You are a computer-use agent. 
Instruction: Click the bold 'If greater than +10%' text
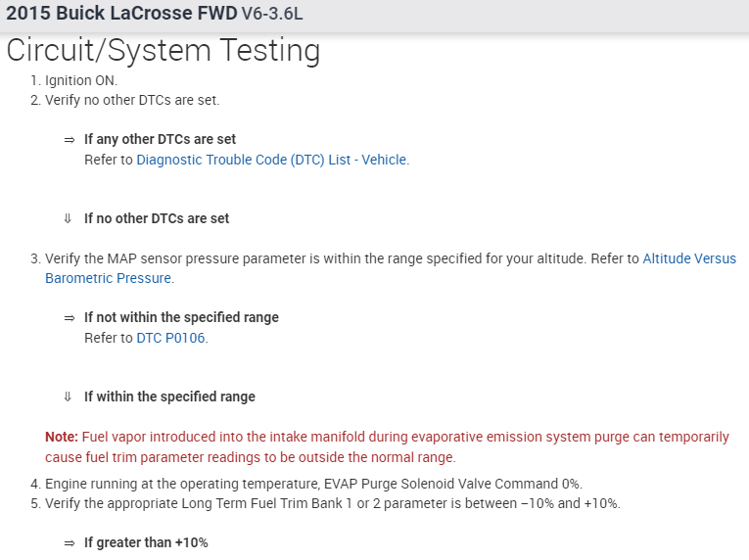point(146,542)
